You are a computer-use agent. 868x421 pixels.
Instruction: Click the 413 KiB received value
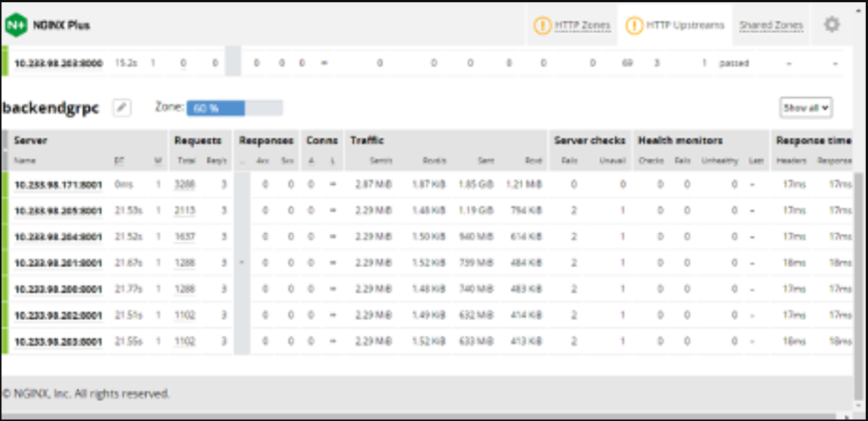526,341
